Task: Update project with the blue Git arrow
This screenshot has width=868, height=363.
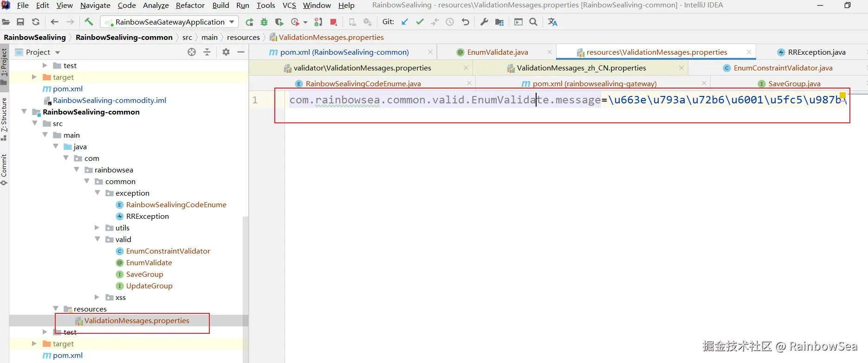Action: [x=405, y=22]
